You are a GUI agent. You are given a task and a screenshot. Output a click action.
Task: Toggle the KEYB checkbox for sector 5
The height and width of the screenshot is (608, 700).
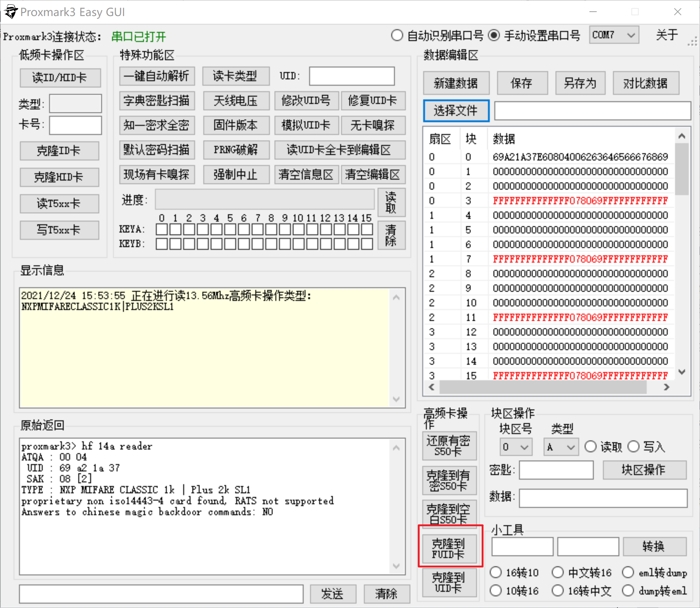pyautogui.click(x=230, y=244)
